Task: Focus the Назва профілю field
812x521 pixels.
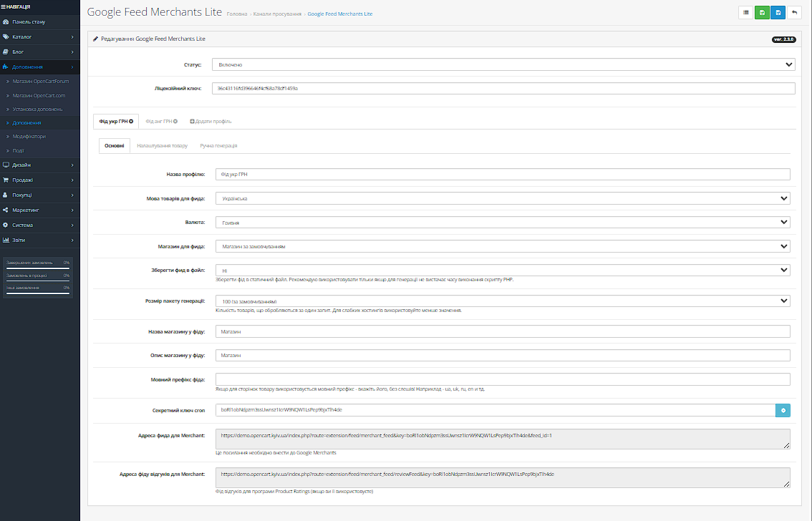Action: click(503, 175)
